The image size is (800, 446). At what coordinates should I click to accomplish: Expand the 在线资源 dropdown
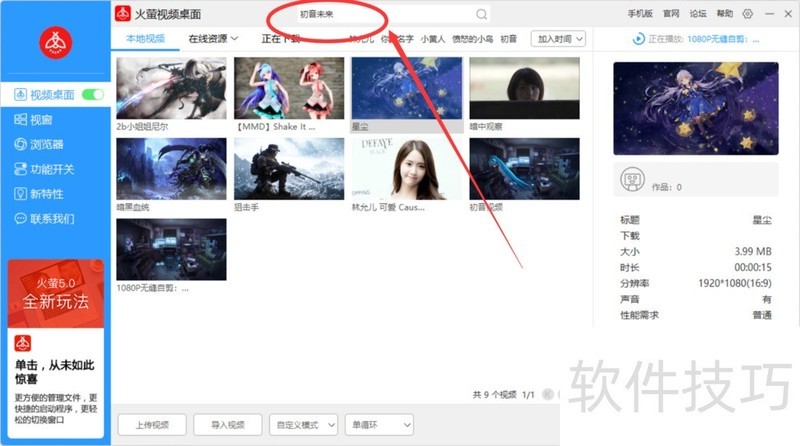(x=213, y=38)
